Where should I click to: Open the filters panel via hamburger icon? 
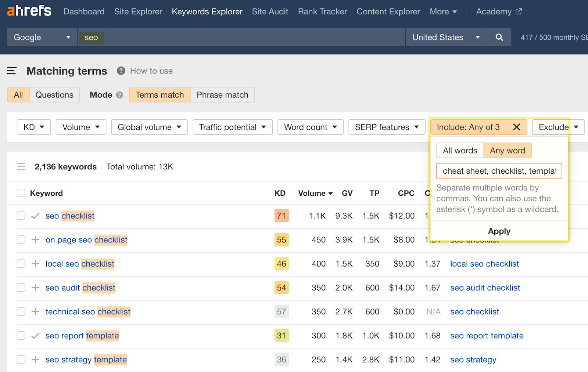pos(12,71)
